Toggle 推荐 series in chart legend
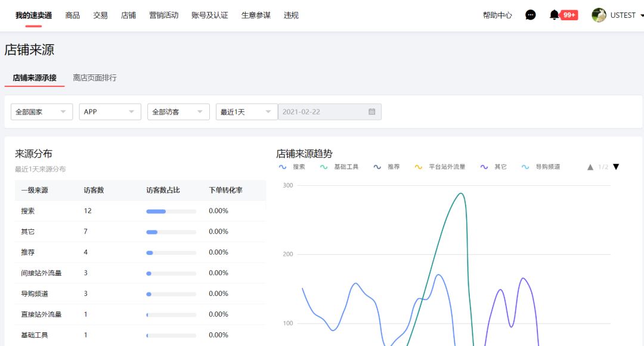Screen dimensions: 644x346 click(386, 167)
